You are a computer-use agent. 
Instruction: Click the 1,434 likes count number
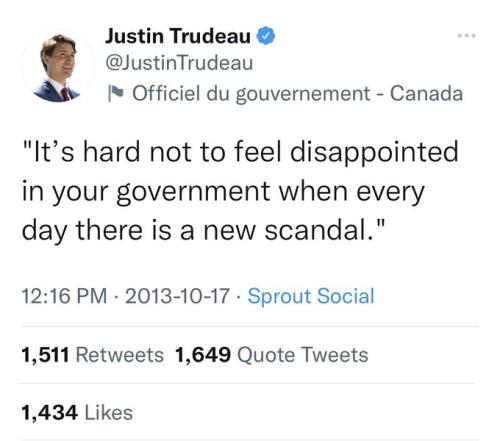click(x=50, y=413)
